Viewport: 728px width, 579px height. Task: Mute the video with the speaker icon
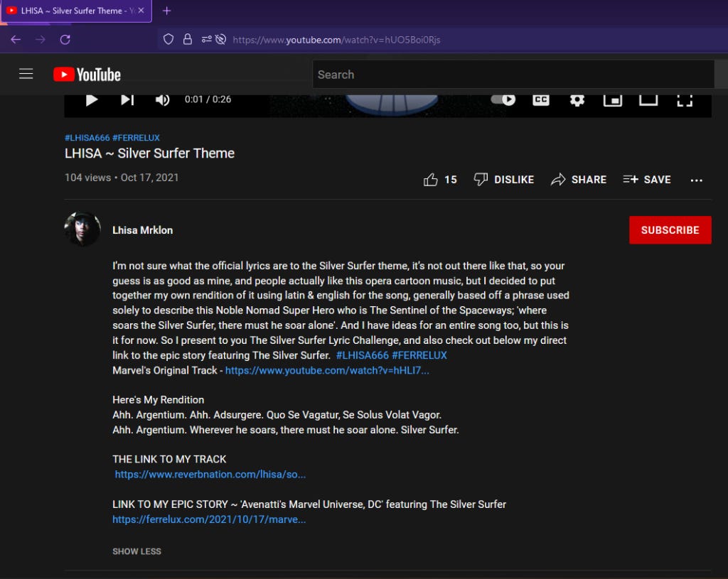tap(162, 99)
